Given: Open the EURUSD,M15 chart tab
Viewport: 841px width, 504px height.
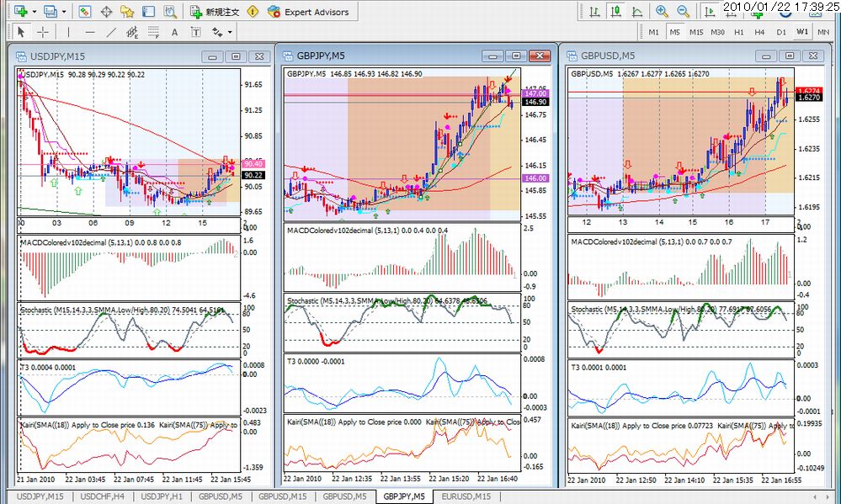Looking at the screenshot, I should pyautogui.click(x=465, y=496).
